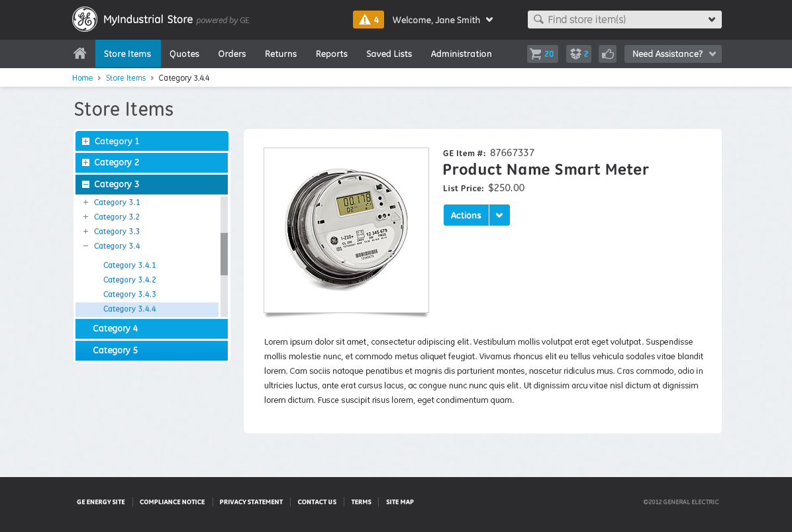Screen dimensions: 792x532
Task: Open Welcome, Jane Smith user menu
Action: pyautogui.click(x=442, y=20)
